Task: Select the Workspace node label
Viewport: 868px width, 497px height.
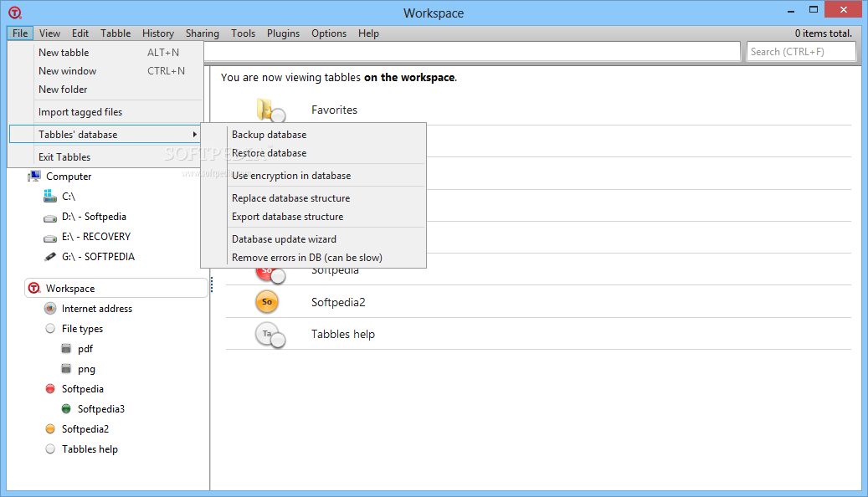Action: (70, 289)
